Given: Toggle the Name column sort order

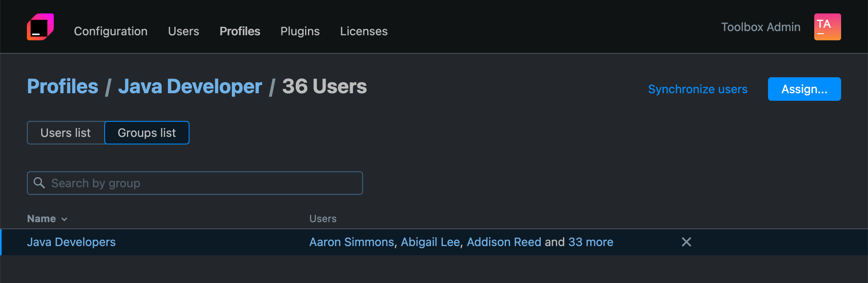Looking at the screenshot, I should click(x=47, y=218).
